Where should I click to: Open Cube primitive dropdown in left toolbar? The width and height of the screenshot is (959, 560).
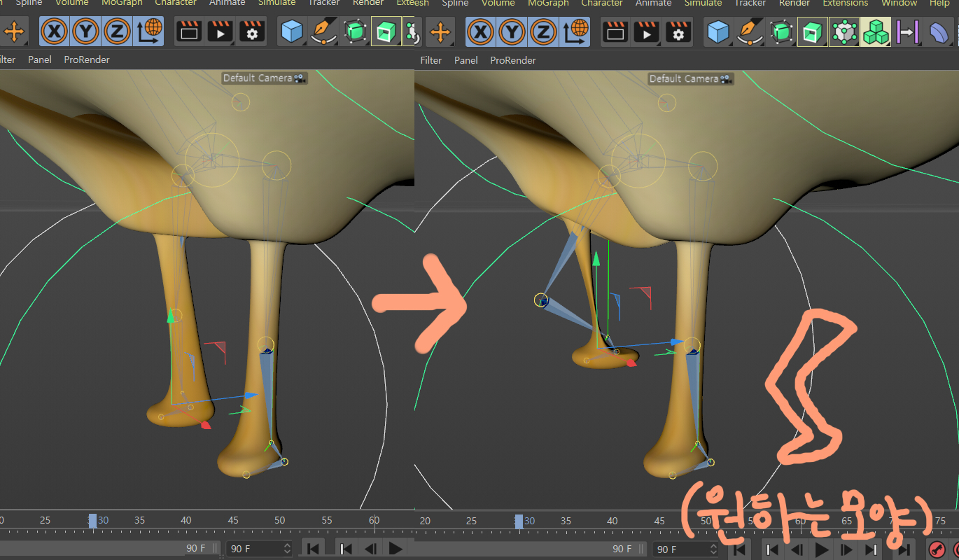pos(291,31)
